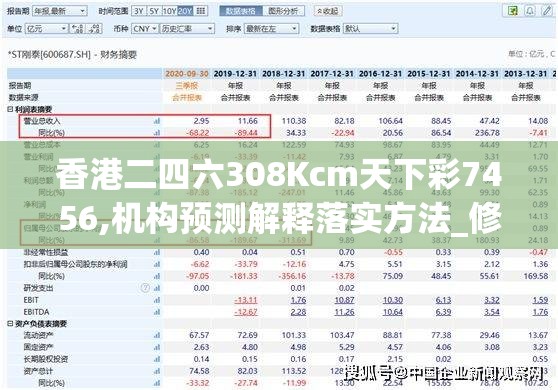The width and height of the screenshot is (558, 390).
Task: Open the chart icon for 资产总计
Action: [x=156, y=371]
